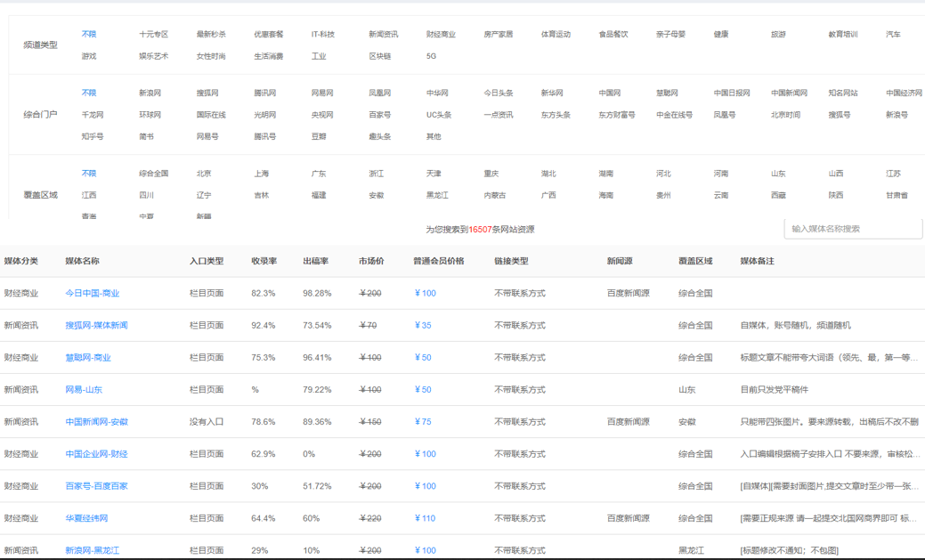Select 不限 in the 综合门户 filter row
Viewport: 925px width, 560px height.
coord(88,93)
